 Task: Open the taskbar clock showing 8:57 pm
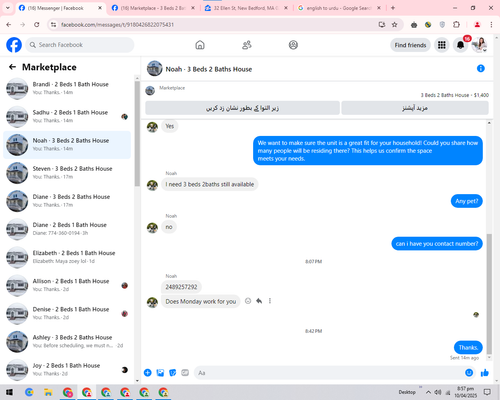tap(465, 392)
